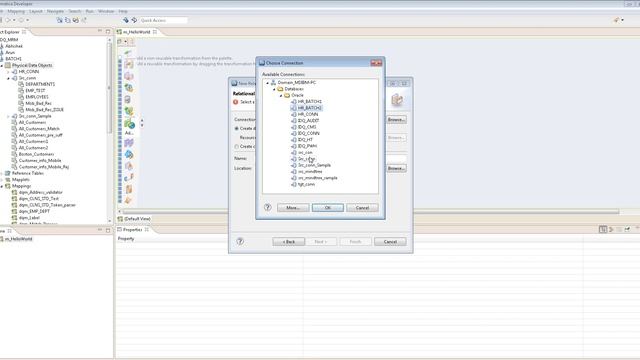The image size is (640, 360).
Task: Click the More... button
Action: coord(293,208)
